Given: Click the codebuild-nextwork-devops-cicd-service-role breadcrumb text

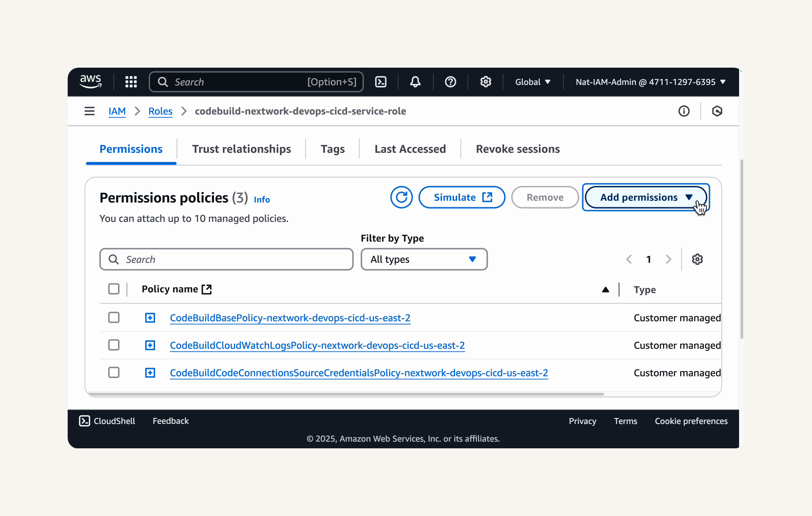Looking at the screenshot, I should coord(300,111).
